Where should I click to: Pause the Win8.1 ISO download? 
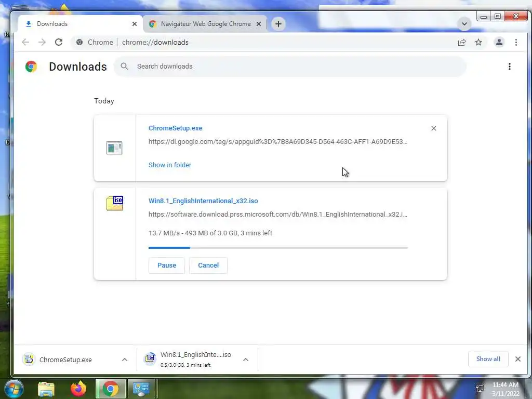[x=167, y=265]
